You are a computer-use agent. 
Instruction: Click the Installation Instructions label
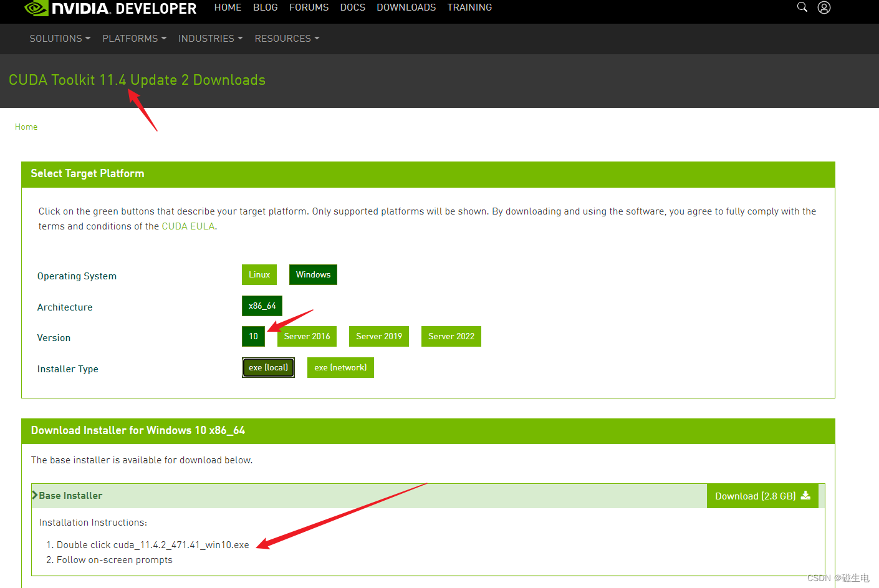93,523
